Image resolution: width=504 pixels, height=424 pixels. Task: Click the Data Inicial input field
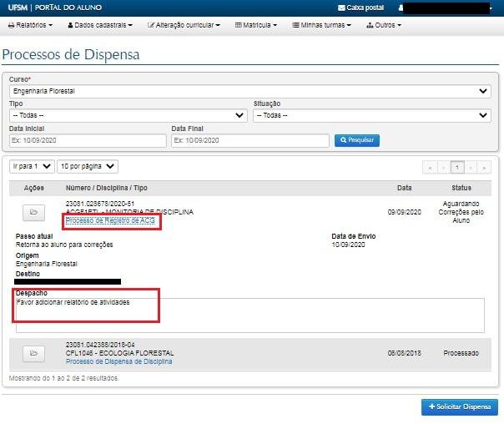pos(86,140)
